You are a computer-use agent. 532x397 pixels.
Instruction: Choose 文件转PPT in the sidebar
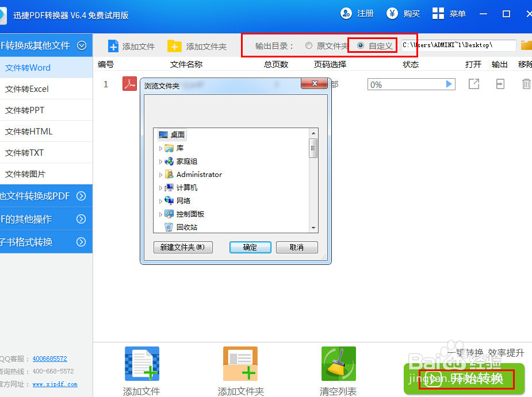tap(46, 110)
